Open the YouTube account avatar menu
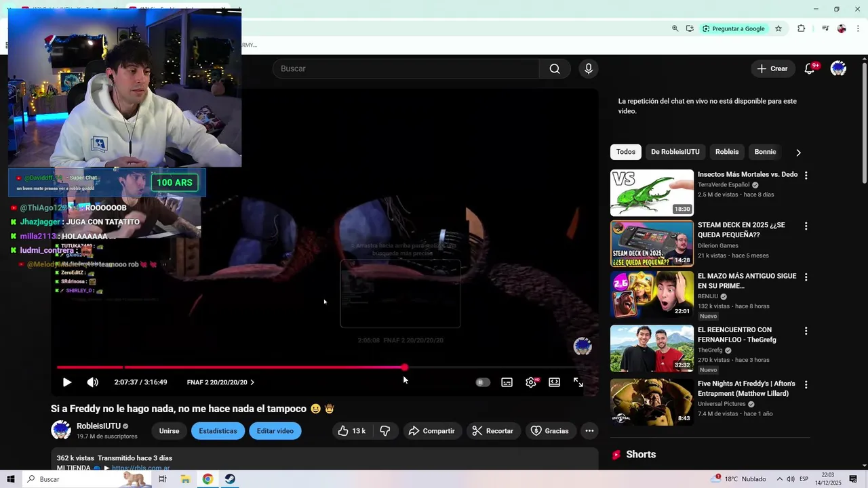 [x=839, y=68]
